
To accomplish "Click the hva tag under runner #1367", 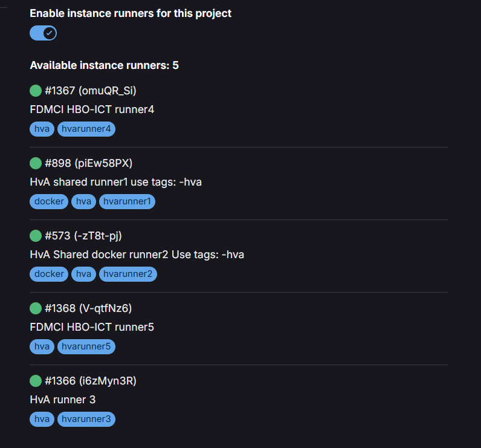I will [x=42, y=129].
